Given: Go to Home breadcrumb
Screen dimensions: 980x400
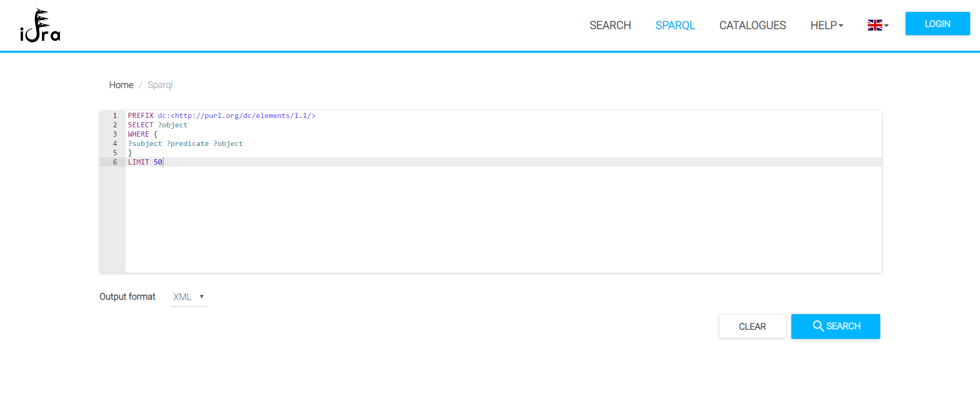Looking at the screenshot, I should (121, 85).
